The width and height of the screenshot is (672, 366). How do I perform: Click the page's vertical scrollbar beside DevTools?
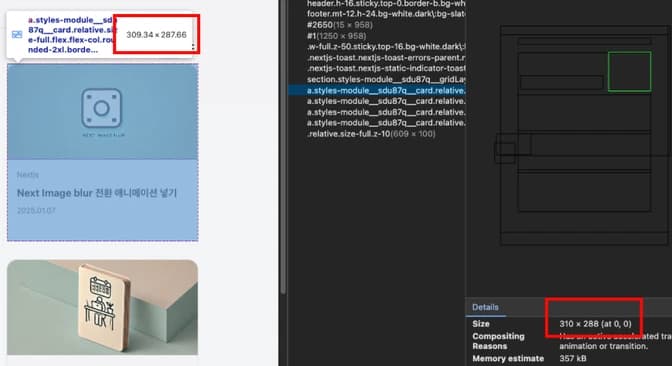(x=283, y=147)
